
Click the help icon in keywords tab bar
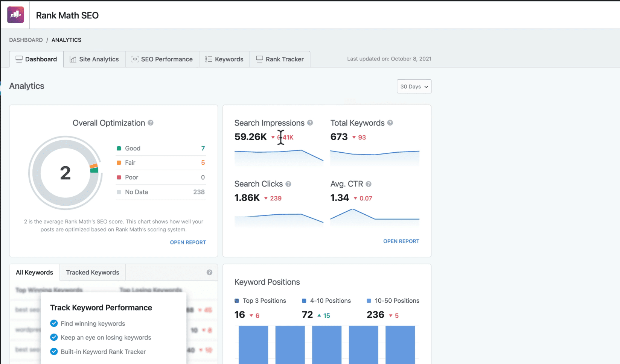210,272
